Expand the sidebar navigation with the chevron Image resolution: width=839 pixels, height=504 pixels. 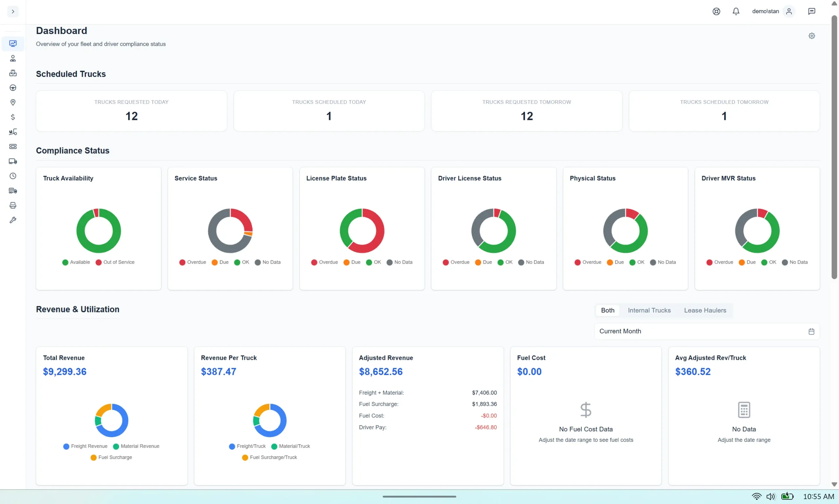[13, 11]
